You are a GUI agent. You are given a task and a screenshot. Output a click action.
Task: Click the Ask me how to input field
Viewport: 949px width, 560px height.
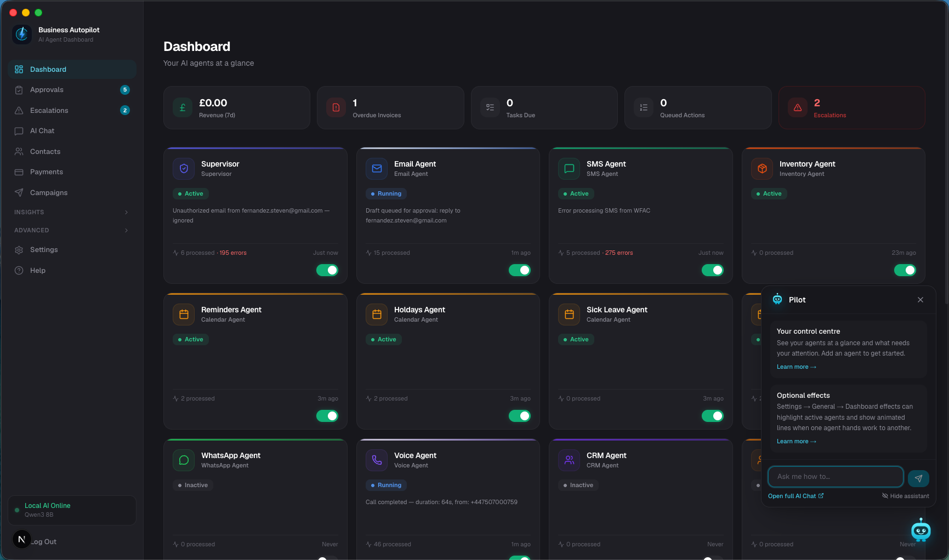tap(836, 477)
